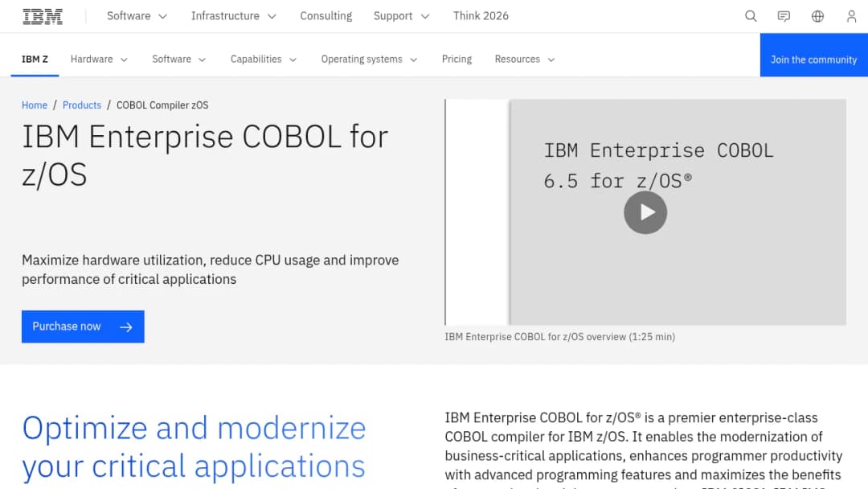The image size is (868, 489).
Task: Expand the Capabilities submenu
Action: click(x=264, y=60)
